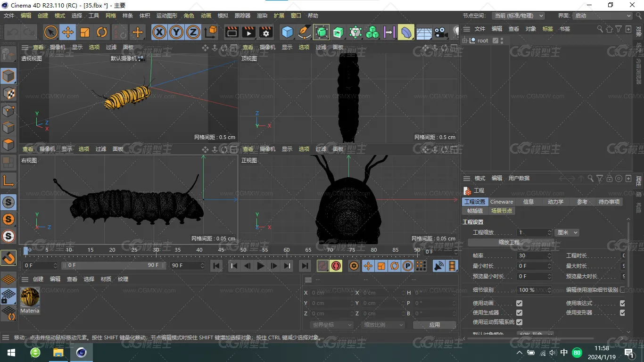Open the 角色 menu
The width and height of the screenshot is (644, 362).
(189, 16)
